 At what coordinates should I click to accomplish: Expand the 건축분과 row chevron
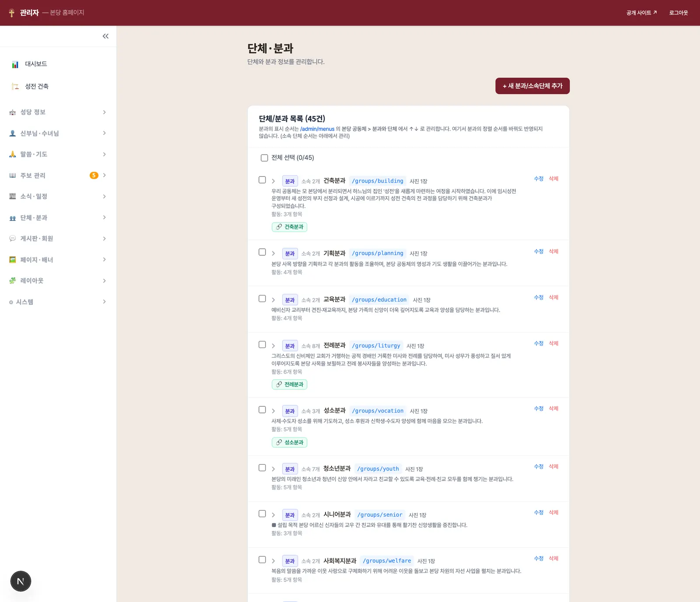click(x=273, y=181)
